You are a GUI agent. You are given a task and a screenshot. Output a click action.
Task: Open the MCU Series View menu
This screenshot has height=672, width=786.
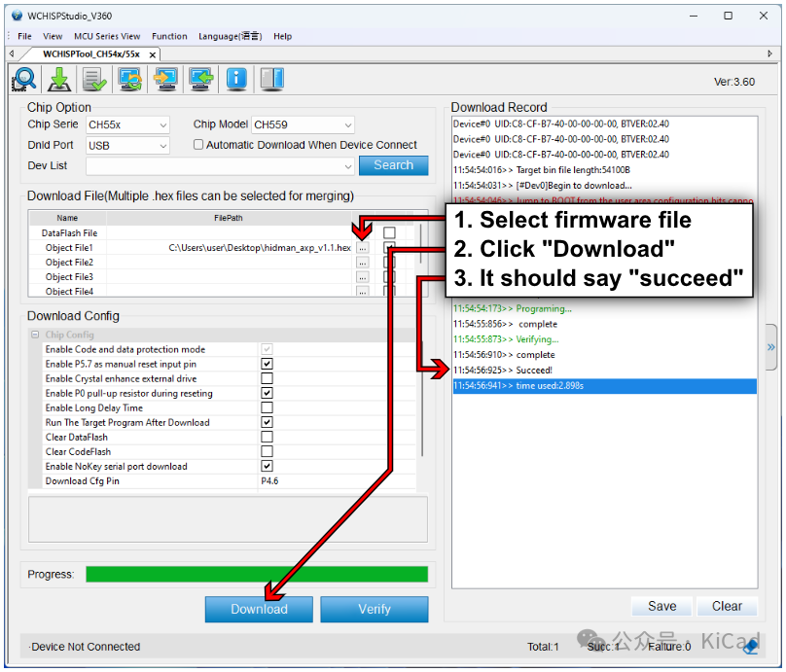107,36
